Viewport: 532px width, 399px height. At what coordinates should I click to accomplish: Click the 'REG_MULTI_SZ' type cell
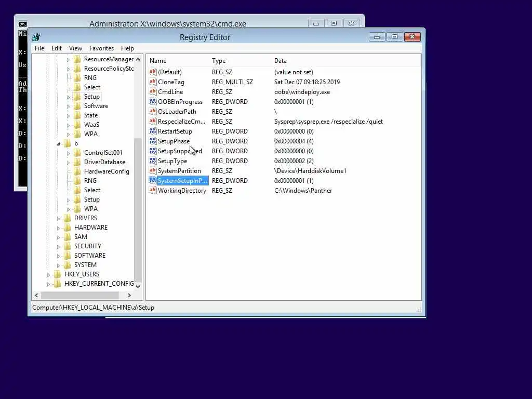point(232,82)
